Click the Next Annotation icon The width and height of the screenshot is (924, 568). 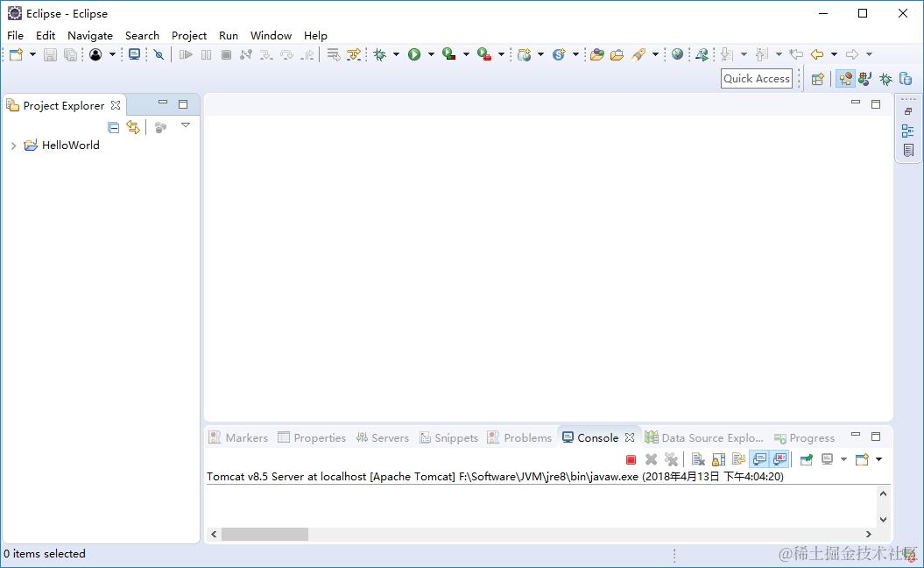click(727, 55)
